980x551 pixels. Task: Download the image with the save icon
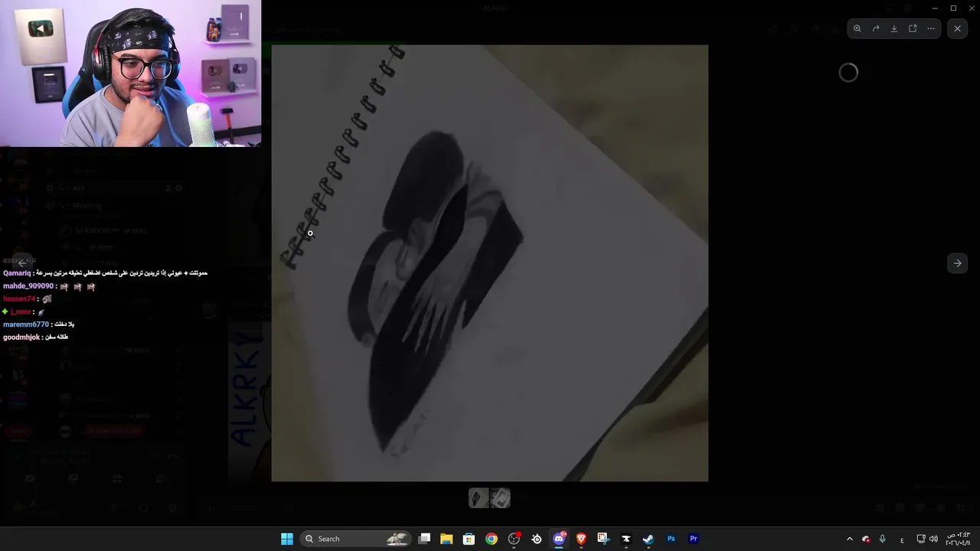(x=894, y=28)
